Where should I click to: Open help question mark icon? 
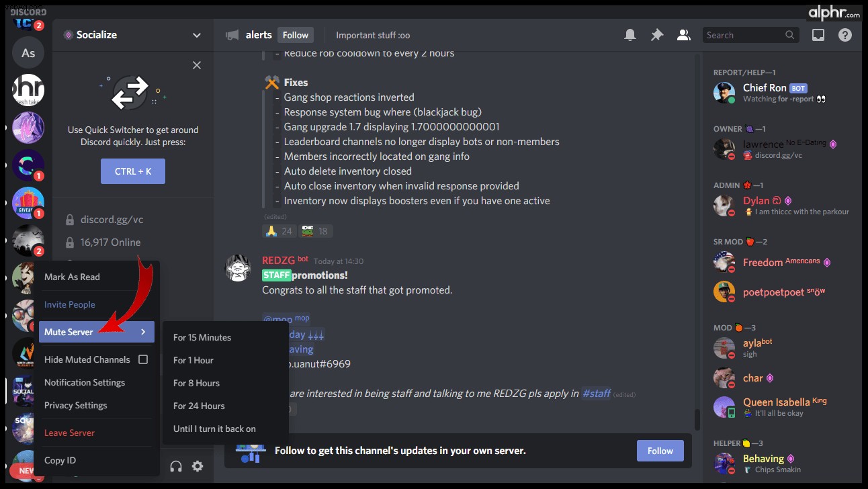click(x=845, y=35)
